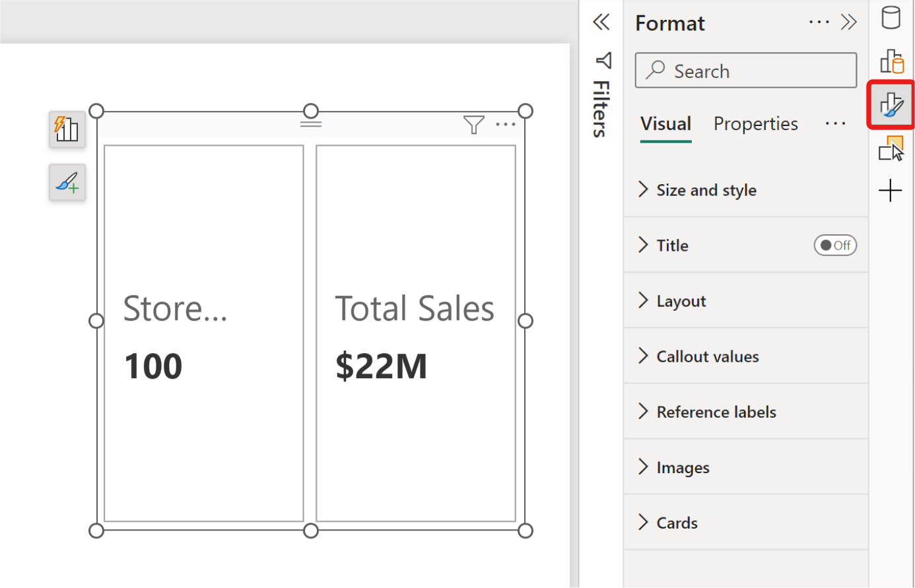The image size is (915, 588).
Task: Expand the Cards section
Action: click(x=745, y=523)
